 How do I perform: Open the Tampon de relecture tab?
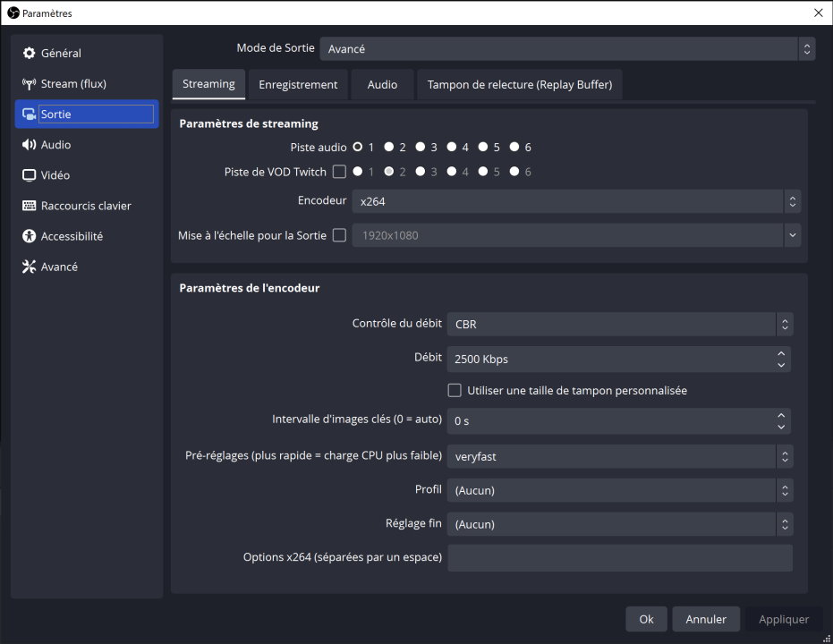(519, 85)
